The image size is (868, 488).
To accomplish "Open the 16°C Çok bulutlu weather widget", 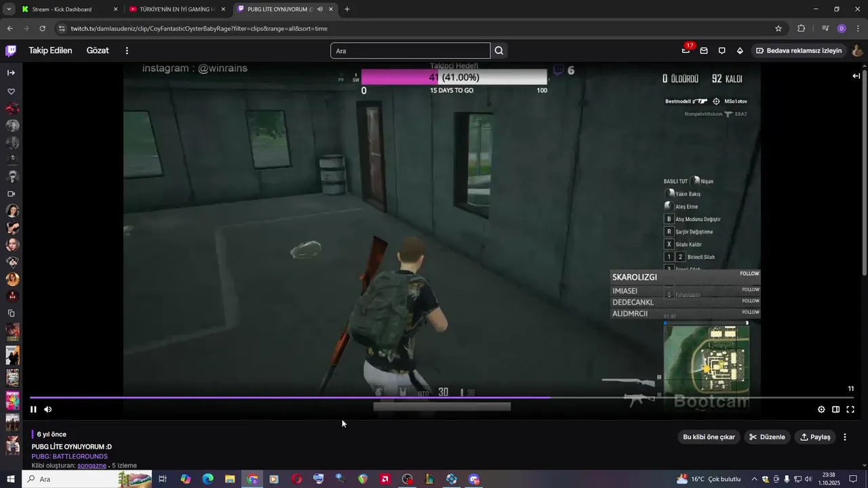I will pos(709,479).
